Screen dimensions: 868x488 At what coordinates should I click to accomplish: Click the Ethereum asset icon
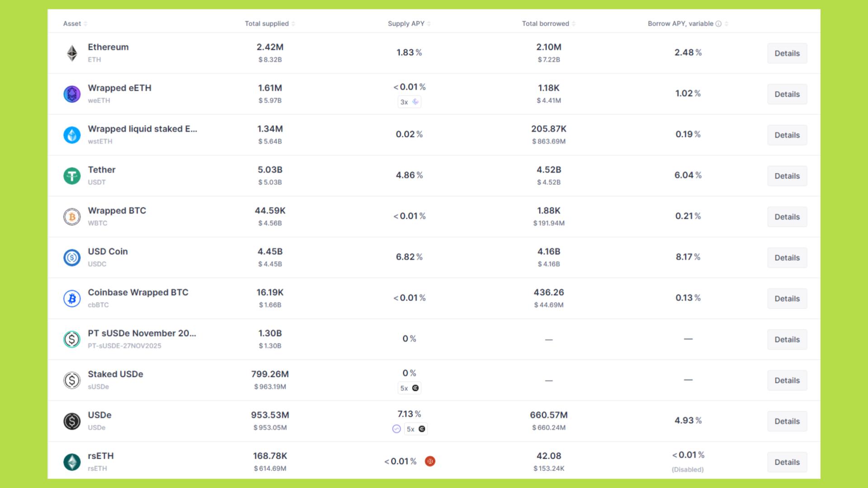(72, 53)
